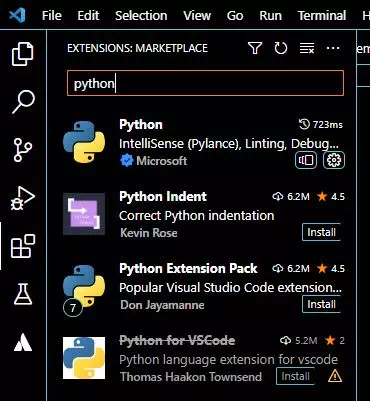Open Extensions views and more actions menu
Screen dimensions: 370x401
tap(333, 48)
